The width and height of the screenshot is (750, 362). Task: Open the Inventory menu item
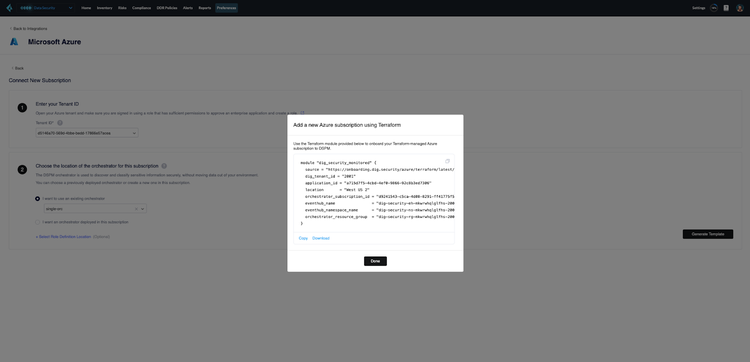tap(104, 8)
